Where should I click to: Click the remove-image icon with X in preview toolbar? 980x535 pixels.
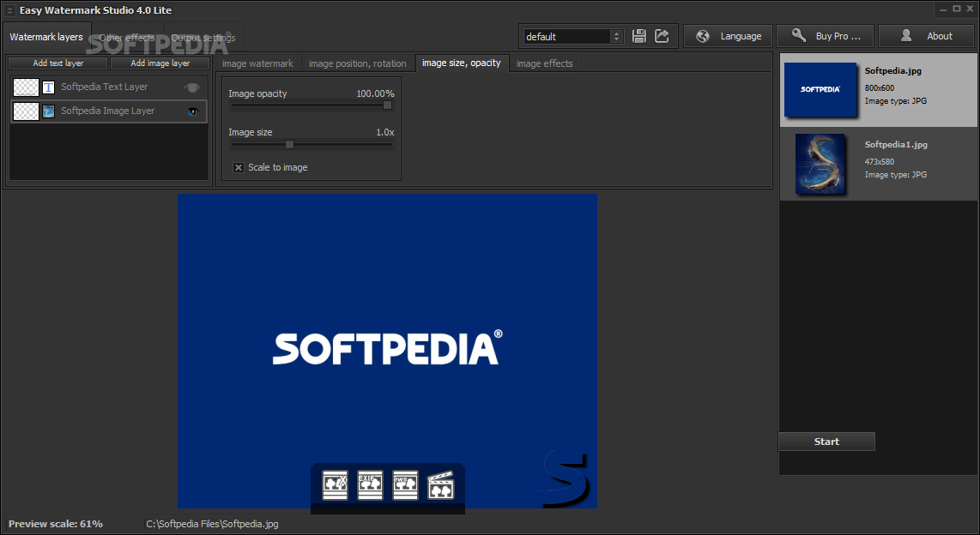click(335, 485)
